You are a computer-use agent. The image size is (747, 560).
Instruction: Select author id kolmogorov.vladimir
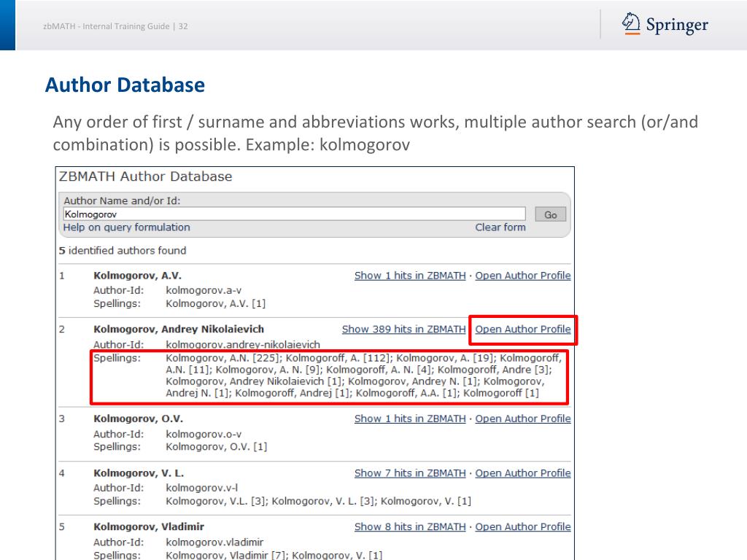[x=214, y=542]
